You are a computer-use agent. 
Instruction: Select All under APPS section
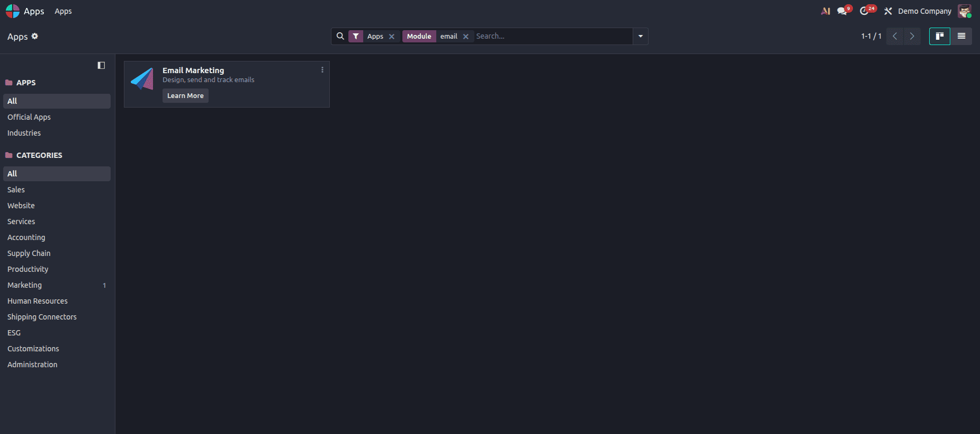click(x=57, y=101)
